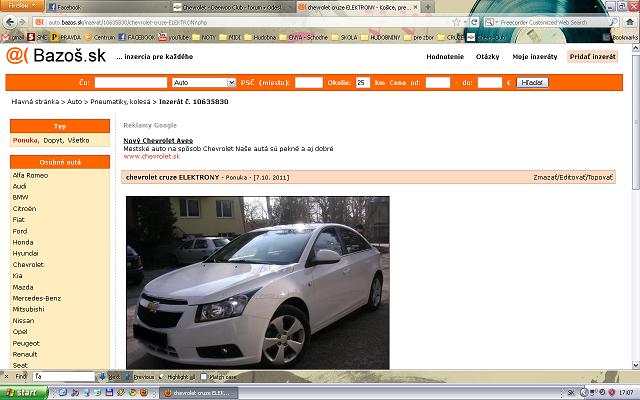
Task: Open the URL history dropdown arrow
Action: [465, 22]
